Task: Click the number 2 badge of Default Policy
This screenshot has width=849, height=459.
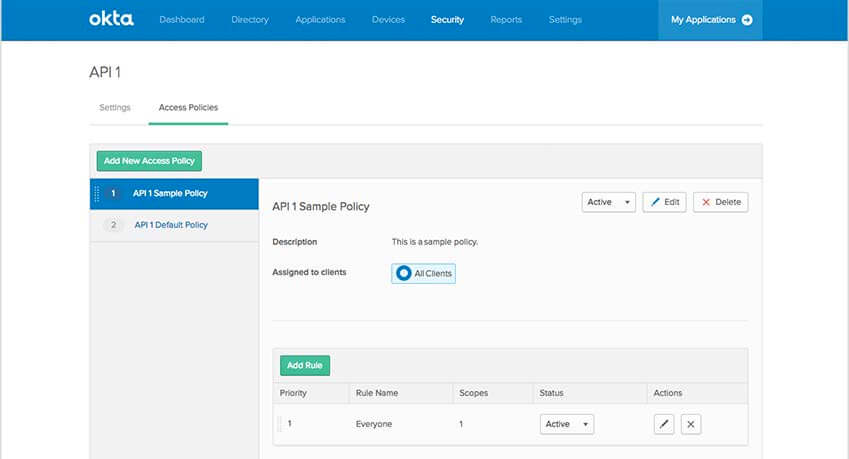Action: (x=114, y=225)
